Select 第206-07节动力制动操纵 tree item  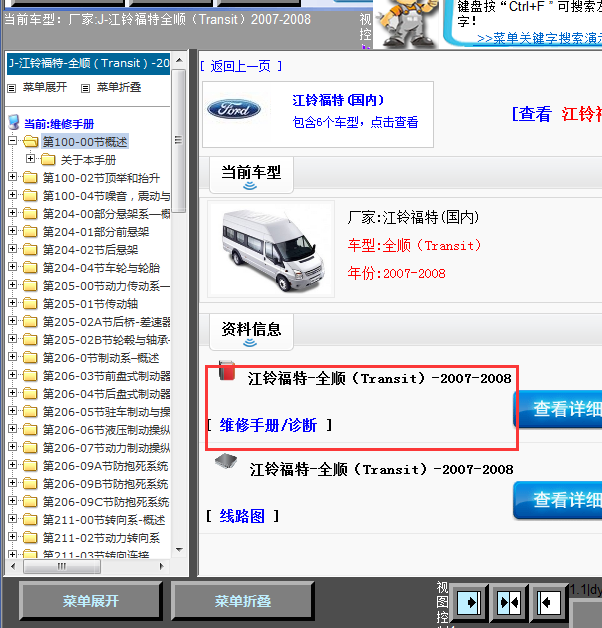(x=107, y=448)
